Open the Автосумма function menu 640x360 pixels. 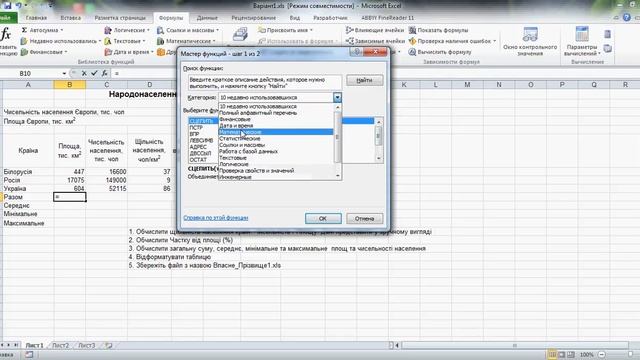pyautogui.click(x=42, y=30)
